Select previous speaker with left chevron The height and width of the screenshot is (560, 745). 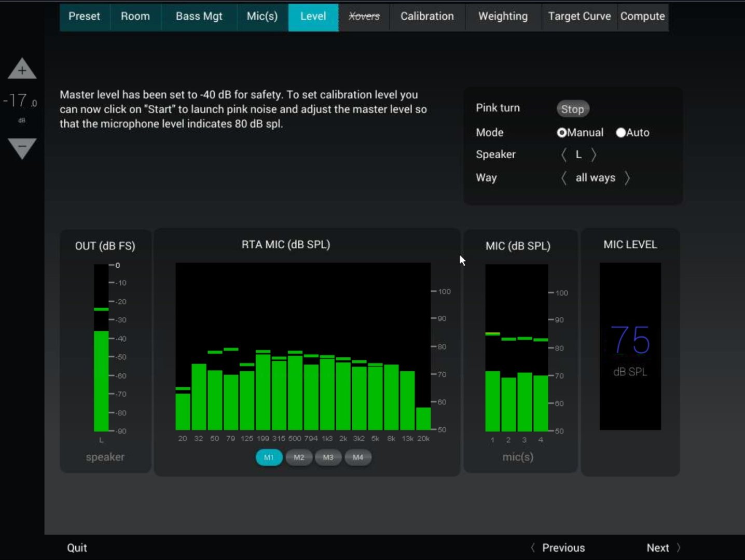click(x=563, y=155)
